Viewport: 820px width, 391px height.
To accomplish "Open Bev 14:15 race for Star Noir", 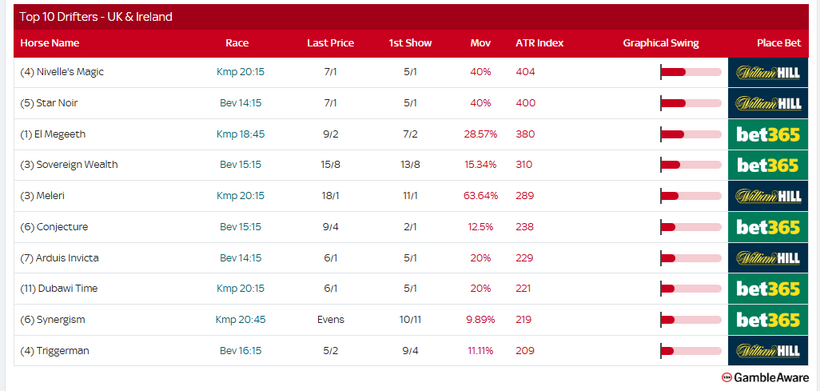I will 241,103.
